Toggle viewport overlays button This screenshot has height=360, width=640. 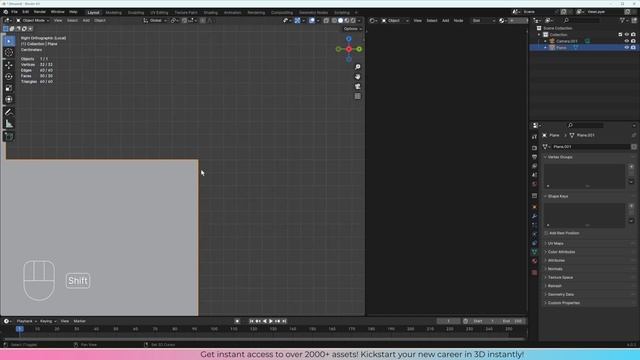(312, 20)
